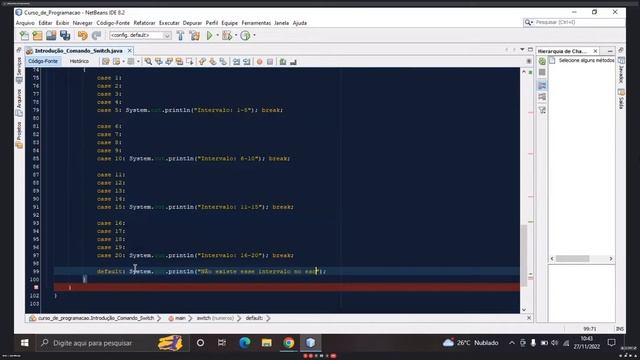Image resolution: width=640 pixels, height=360 pixels.
Task: Click the Shift Line Right icon
Action: (247, 62)
